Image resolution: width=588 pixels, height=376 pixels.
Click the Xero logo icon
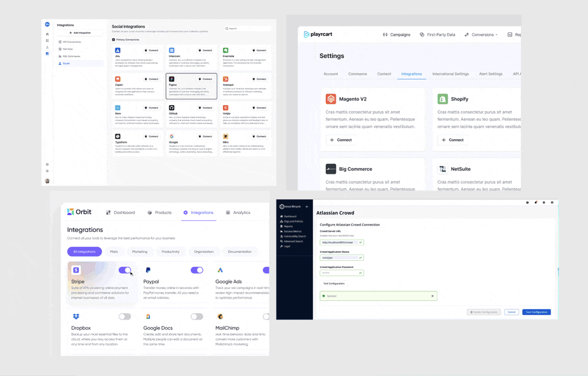click(x=118, y=108)
